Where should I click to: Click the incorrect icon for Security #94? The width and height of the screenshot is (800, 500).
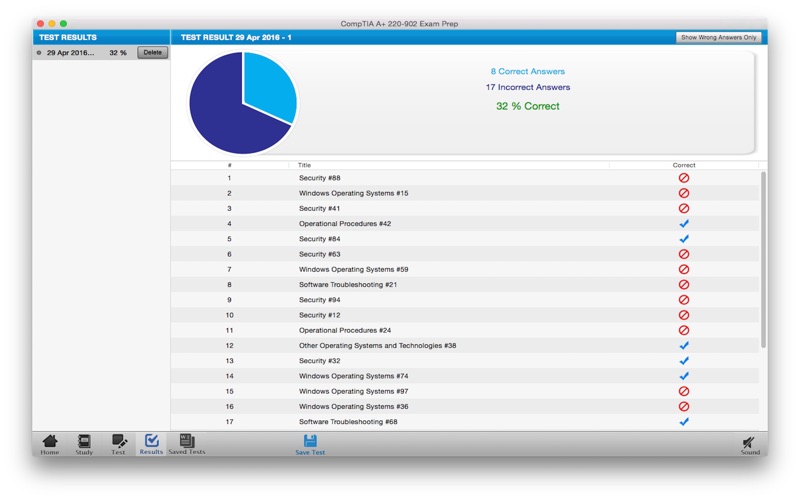(x=684, y=299)
